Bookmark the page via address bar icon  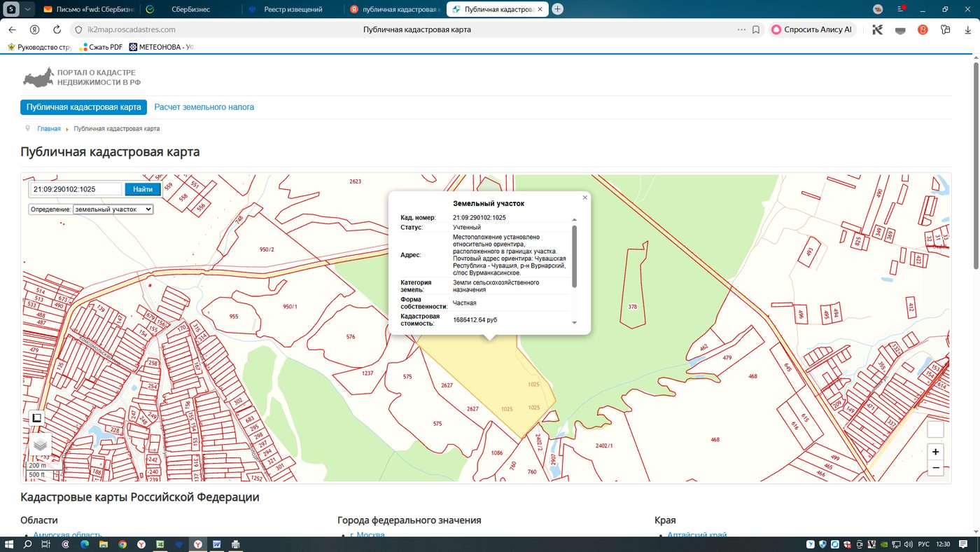[x=756, y=29]
